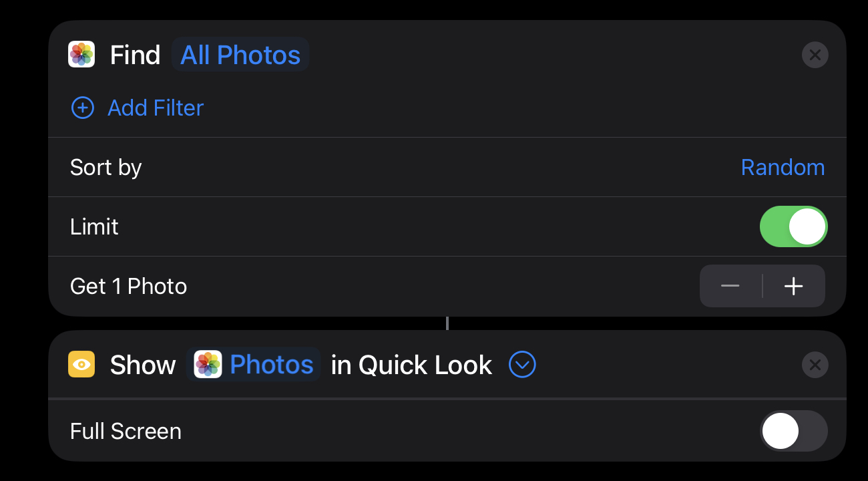Remove the Find All Photos action

click(x=815, y=55)
